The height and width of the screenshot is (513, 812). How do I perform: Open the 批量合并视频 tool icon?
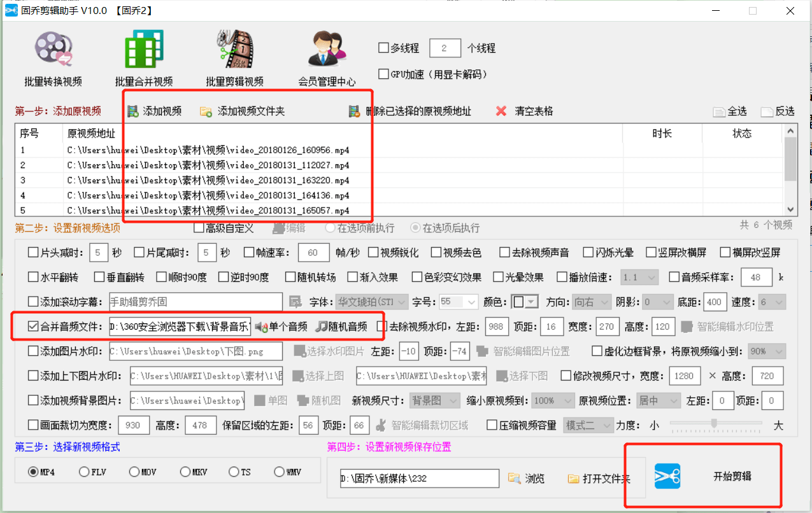143,51
